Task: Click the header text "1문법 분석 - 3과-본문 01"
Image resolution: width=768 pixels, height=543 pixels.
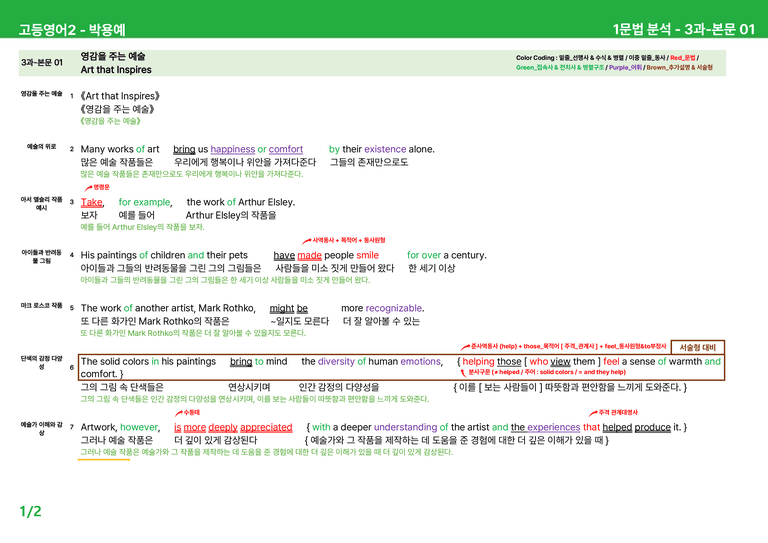Action: click(684, 29)
